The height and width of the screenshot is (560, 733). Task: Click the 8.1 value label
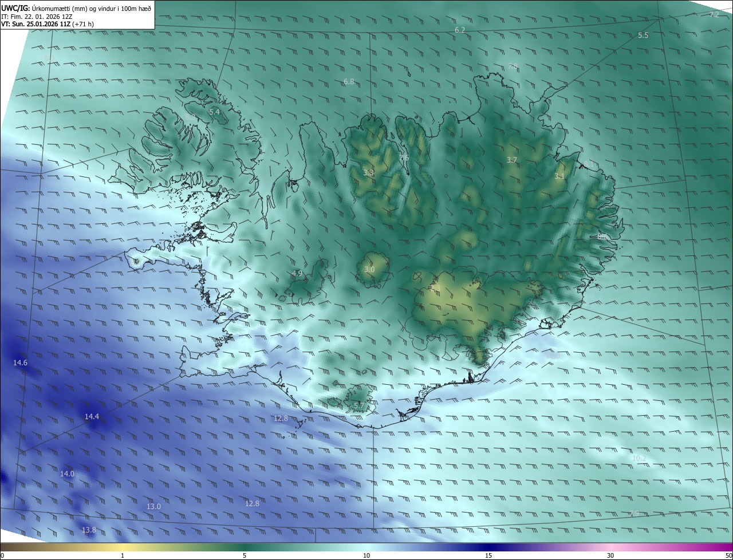pos(589,164)
